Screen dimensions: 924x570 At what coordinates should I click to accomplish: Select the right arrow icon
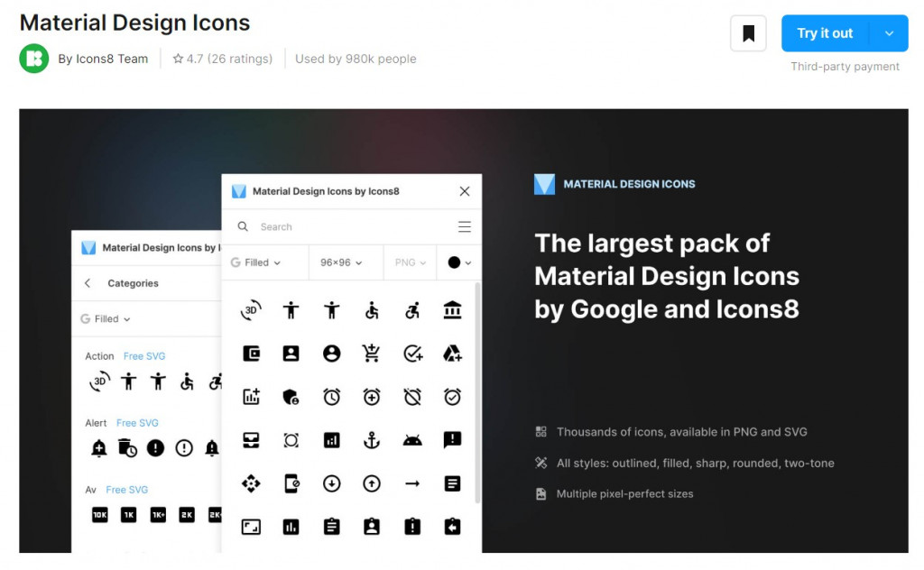412,483
